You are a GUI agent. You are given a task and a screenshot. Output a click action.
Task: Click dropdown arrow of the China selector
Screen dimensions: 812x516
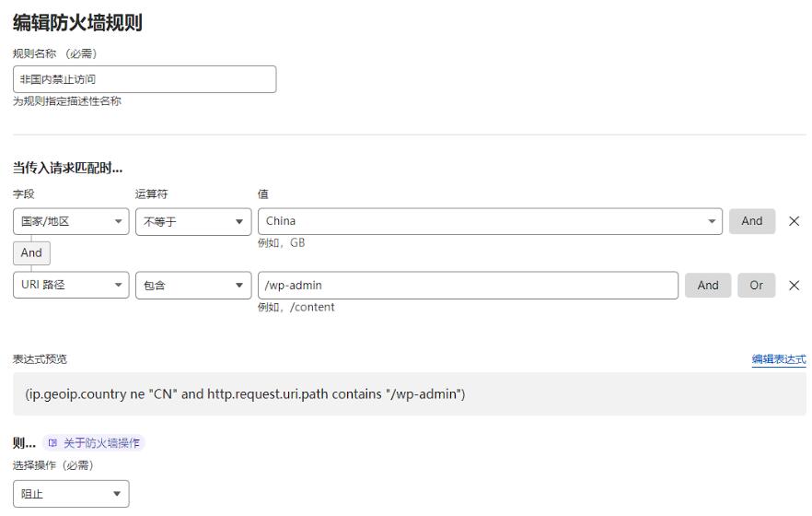[x=712, y=221]
